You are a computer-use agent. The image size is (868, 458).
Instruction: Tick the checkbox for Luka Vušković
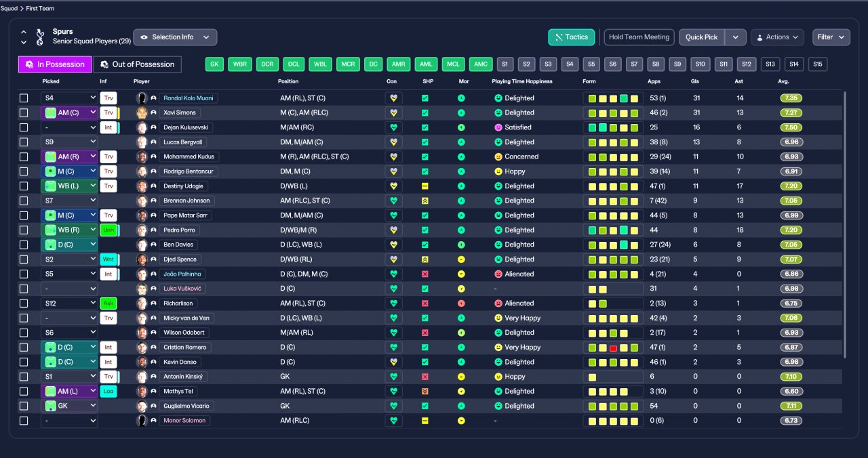tap(24, 289)
